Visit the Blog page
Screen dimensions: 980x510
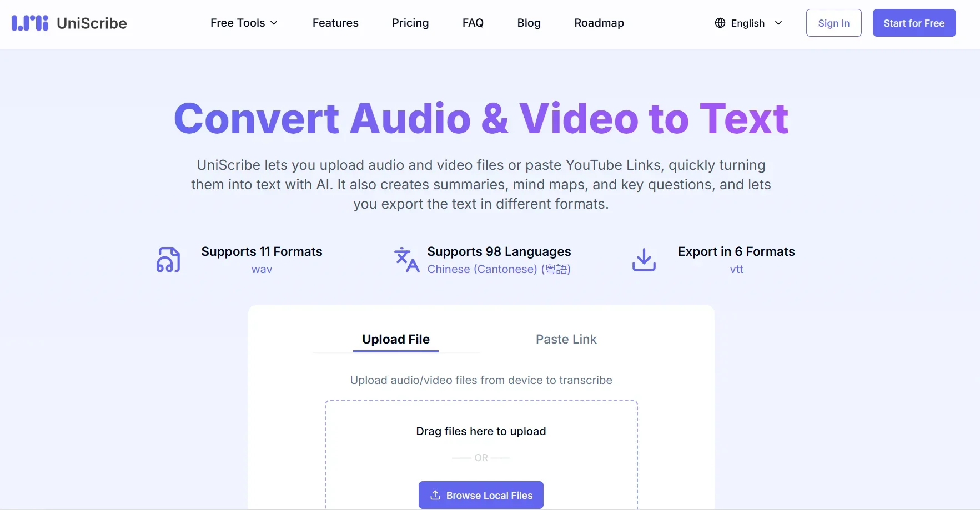(529, 23)
